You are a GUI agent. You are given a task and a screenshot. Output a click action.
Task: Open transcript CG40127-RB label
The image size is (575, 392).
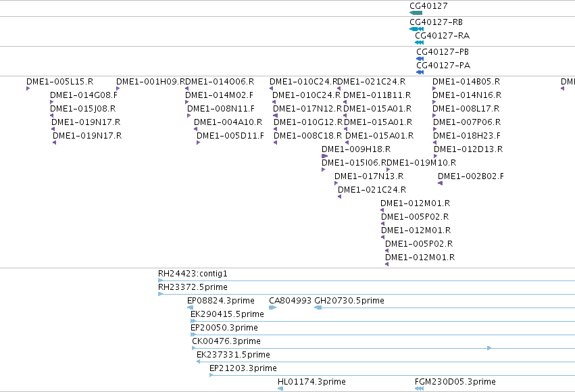pos(436,22)
